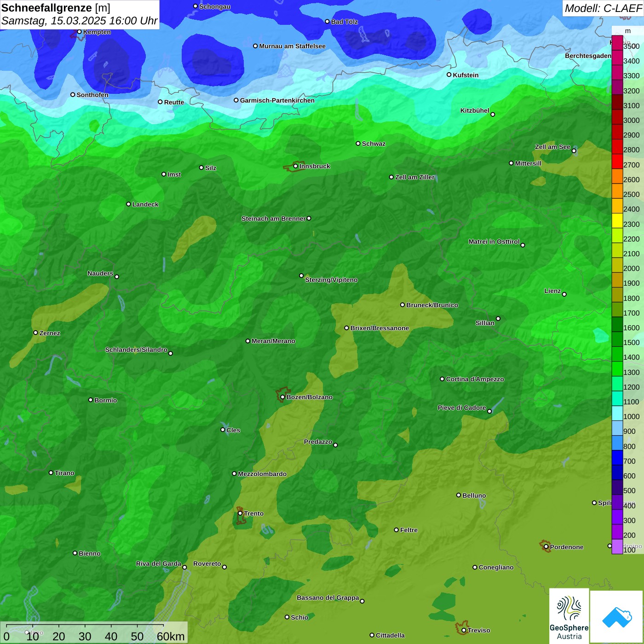The height and width of the screenshot is (644, 644).
Task: Click the 'Bormio' label
Action: 105,400
